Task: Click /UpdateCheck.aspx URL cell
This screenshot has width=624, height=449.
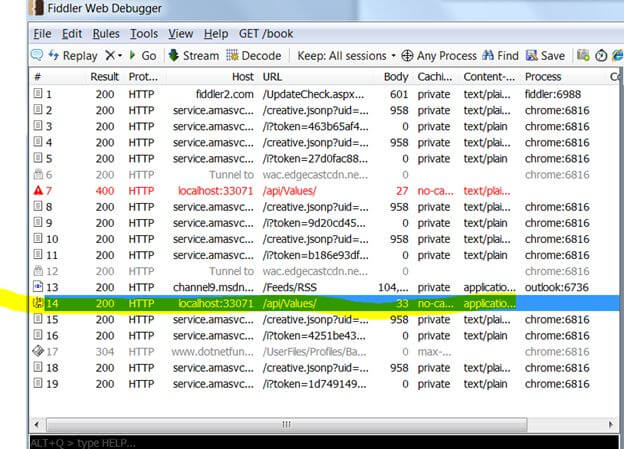Action: (x=314, y=94)
